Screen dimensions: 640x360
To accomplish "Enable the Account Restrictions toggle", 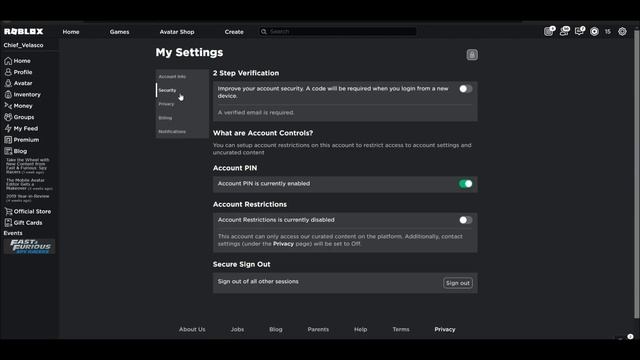I will pos(465,220).
